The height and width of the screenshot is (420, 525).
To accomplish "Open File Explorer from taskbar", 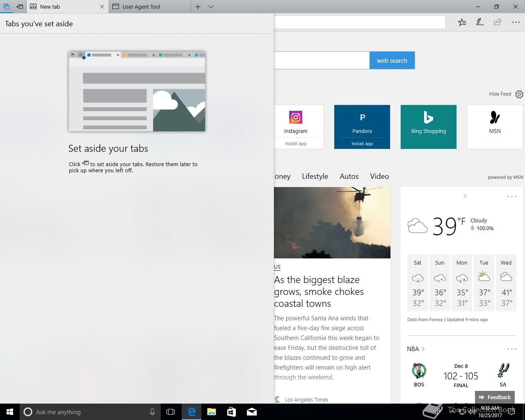I will point(211,412).
